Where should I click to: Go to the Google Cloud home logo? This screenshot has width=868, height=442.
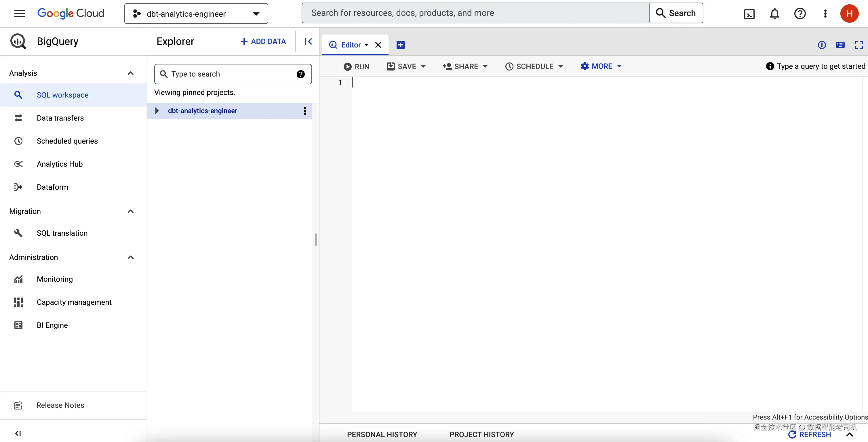pos(71,13)
